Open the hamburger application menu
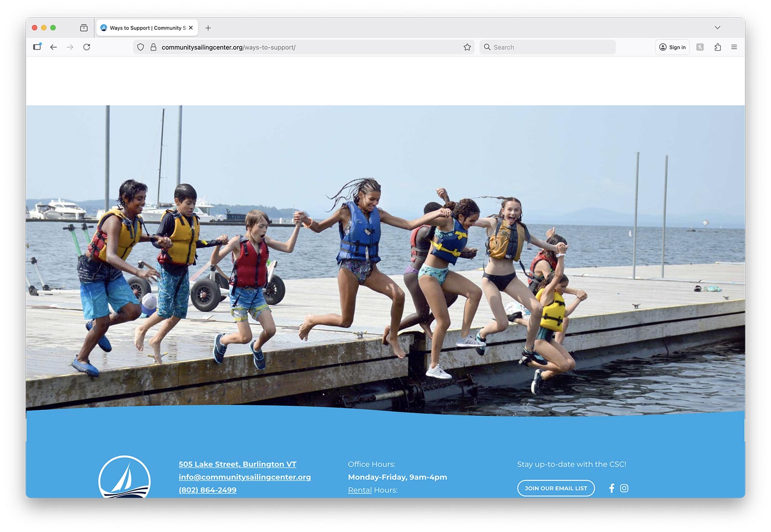 click(x=734, y=47)
